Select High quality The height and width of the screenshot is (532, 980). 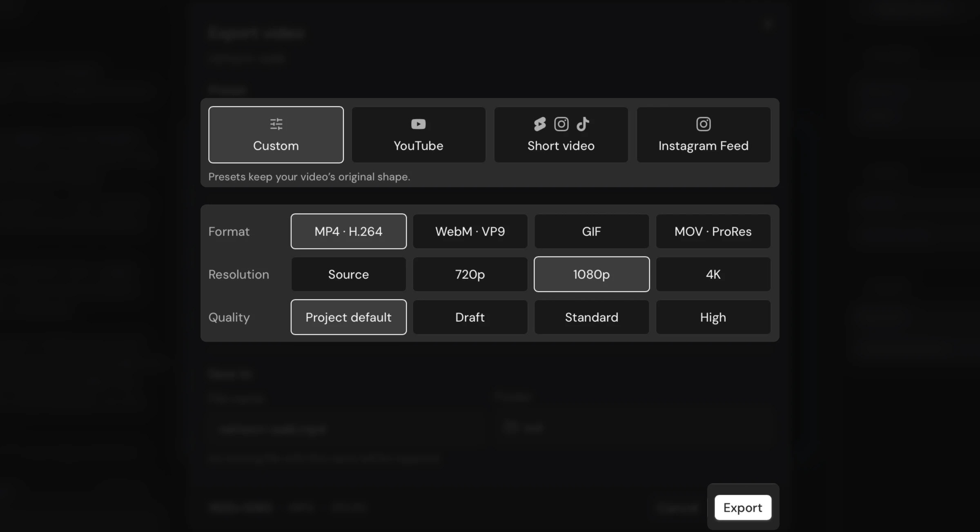click(713, 317)
